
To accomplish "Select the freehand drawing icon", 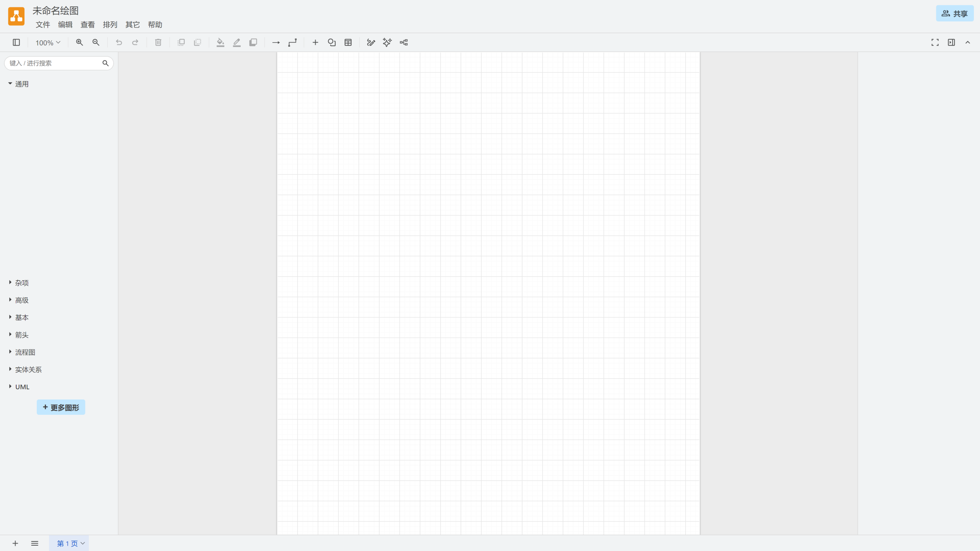I will click(371, 42).
